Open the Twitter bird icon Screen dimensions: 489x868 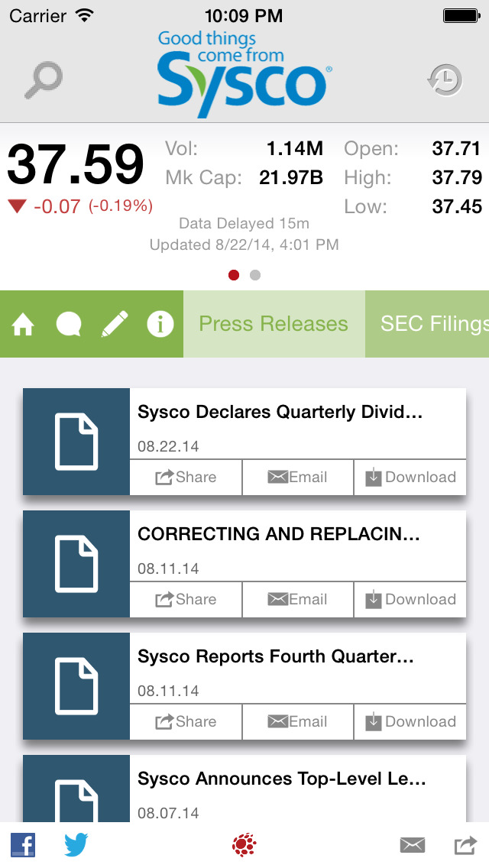pyautogui.click(x=76, y=845)
